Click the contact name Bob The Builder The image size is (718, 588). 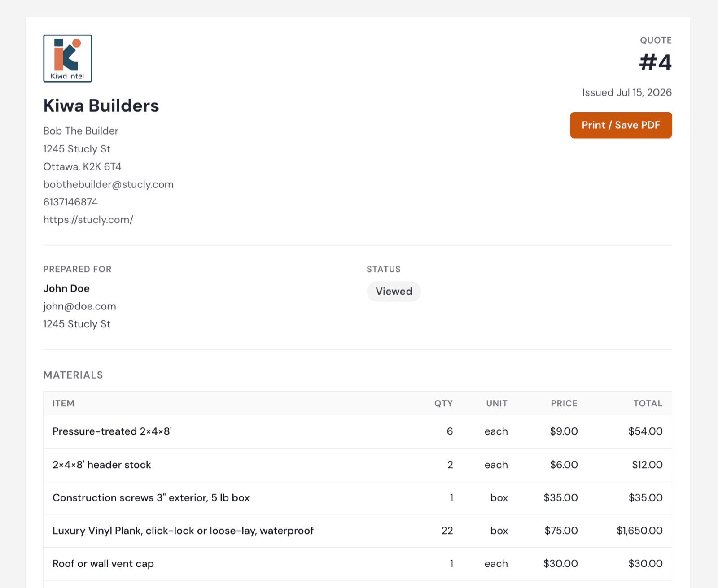[81, 131]
